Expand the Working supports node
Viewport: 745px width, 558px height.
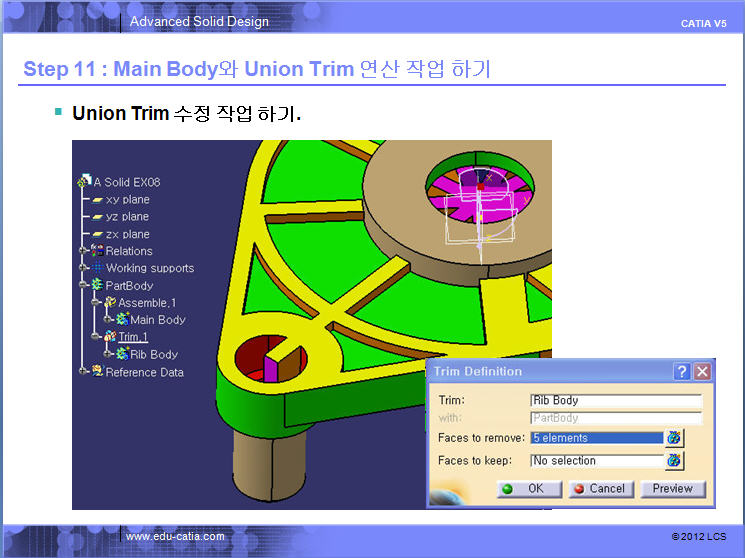point(84,268)
